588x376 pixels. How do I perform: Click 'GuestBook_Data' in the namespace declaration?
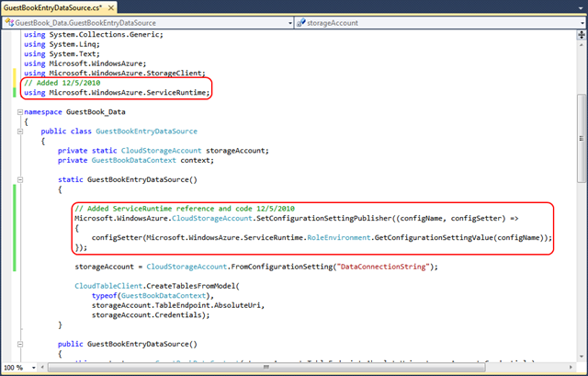pyautogui.click(x=96, y=112)
